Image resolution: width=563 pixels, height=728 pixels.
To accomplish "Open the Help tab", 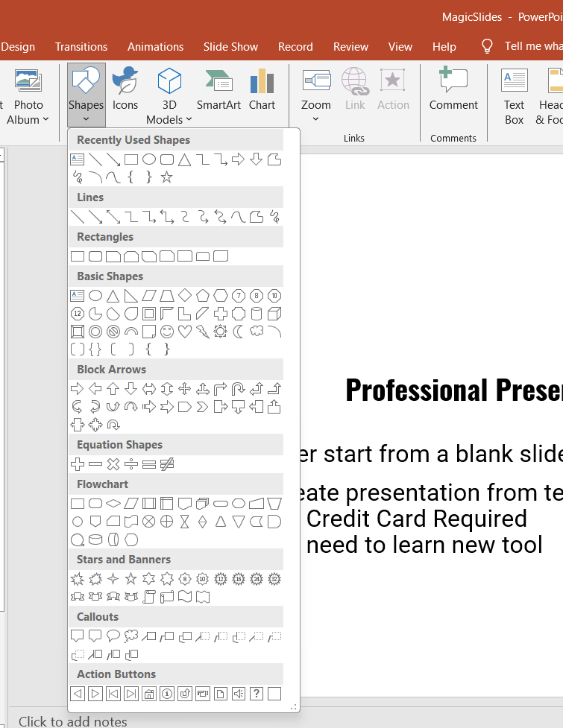I will [x=444, y=46].
